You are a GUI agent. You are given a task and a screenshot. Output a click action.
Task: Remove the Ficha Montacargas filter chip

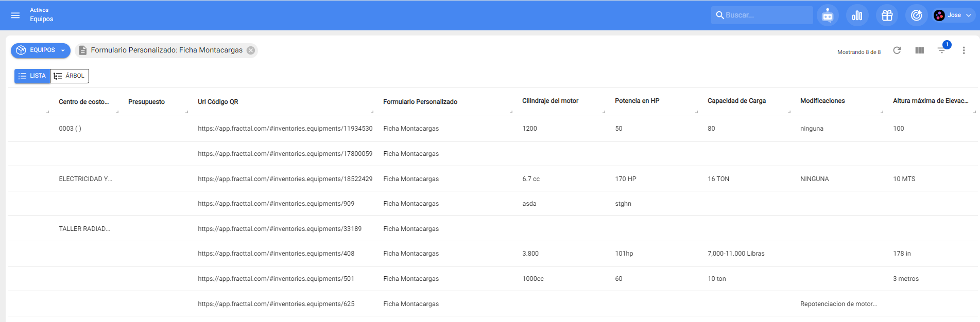(x=251, y=50)
